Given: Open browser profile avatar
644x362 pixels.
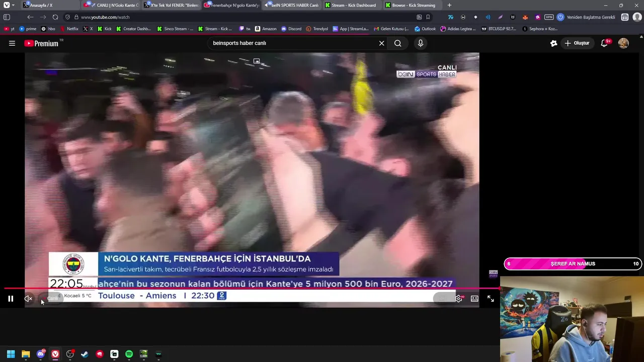Looking at the screenshot, I should tap(637, 17).
